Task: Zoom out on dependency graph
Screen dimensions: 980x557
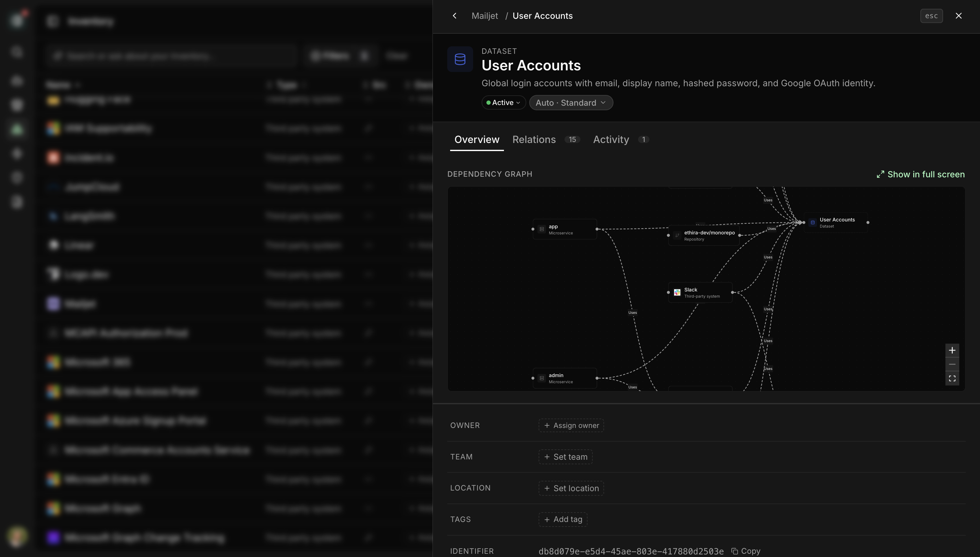Action: [x=952, y=364]
